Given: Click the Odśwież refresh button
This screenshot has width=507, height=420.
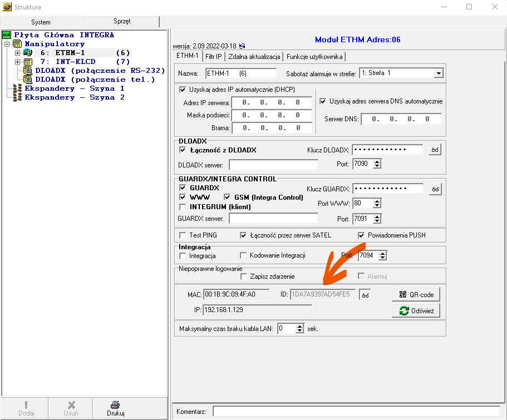Looking at the screenshot, I should click(x=416, y=310).
